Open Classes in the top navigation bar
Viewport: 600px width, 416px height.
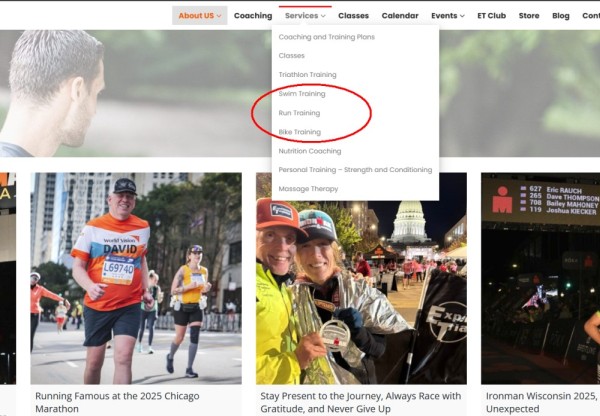click(353, 16)
